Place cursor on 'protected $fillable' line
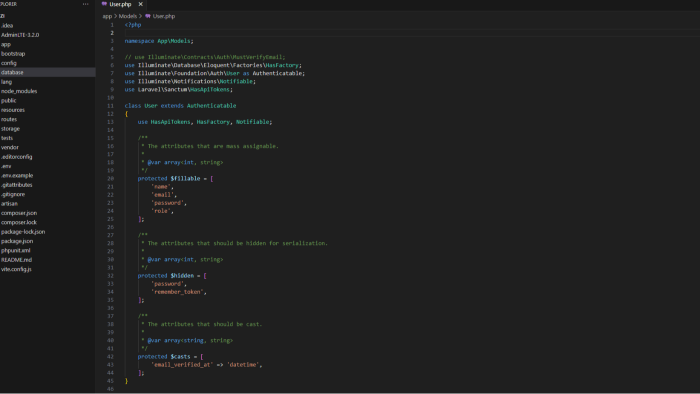The height and width of the screenshot is (394, 700). click(175, 178)
